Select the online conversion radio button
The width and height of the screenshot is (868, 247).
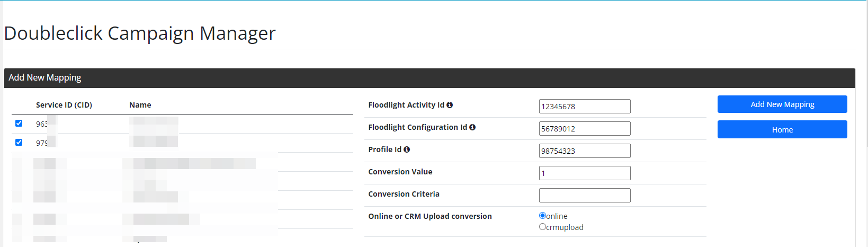point(542,216)
